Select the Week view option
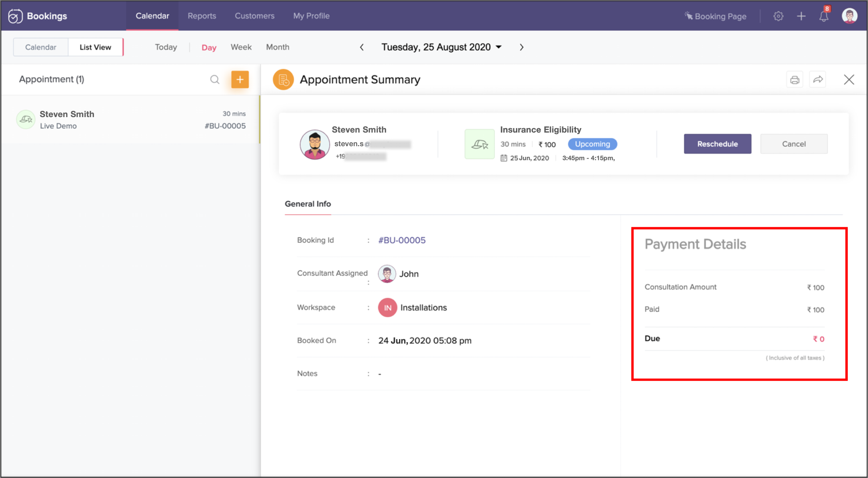The image size is (868, 478). (x=241, y=47)
